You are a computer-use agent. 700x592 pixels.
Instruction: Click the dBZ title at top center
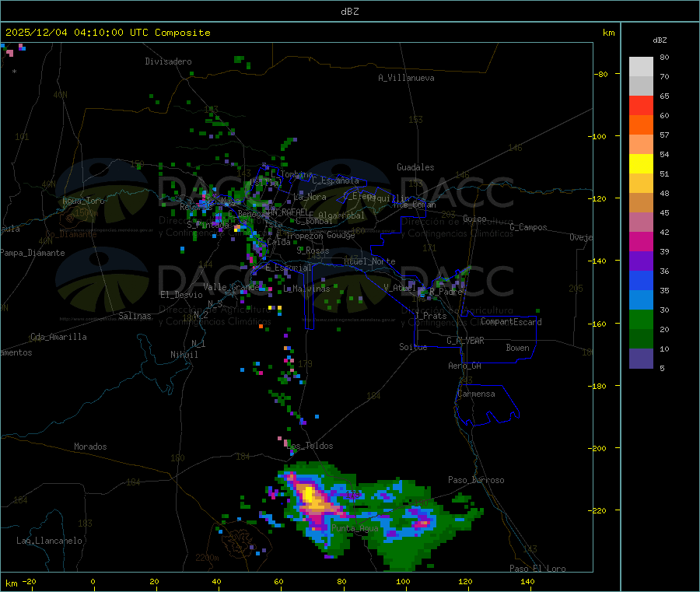point(349,12)
